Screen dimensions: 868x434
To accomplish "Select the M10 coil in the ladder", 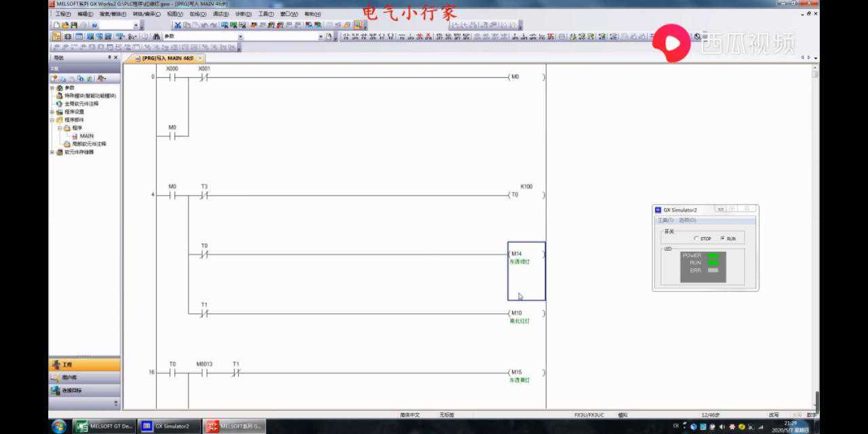I will coord(526,314).
